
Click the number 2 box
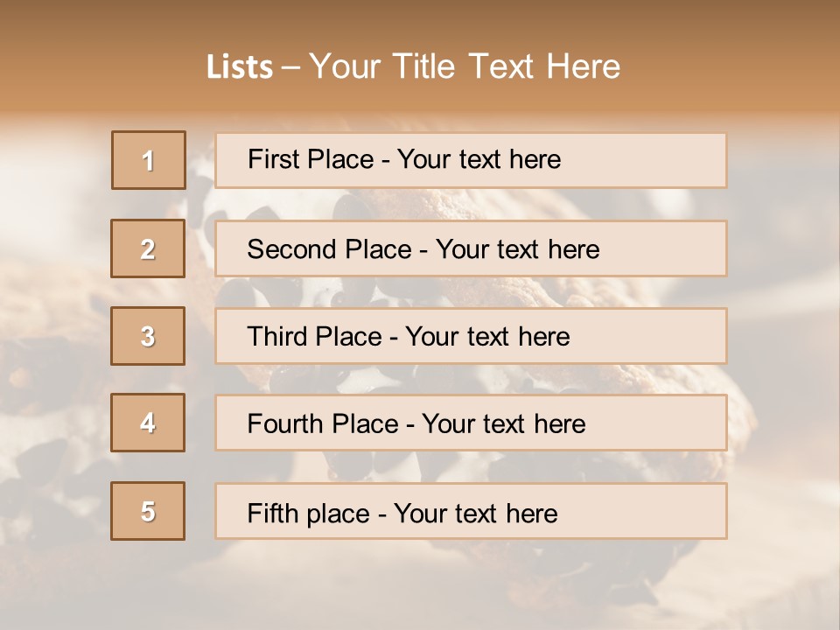[x=148, y=248]
